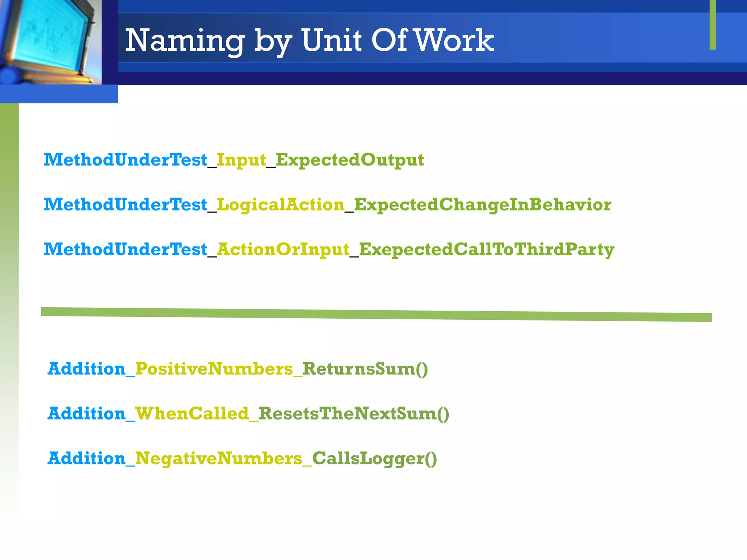Click 'ExepectedCallToThirdParty' green text
This screenshot has height=560, width=747.
pyautogui.click(x=486, y=249)
